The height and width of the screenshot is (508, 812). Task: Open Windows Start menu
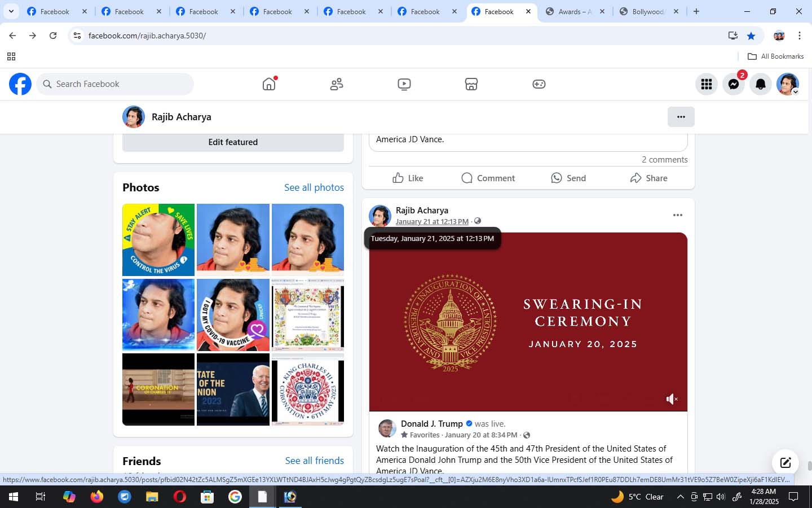(14, 497)
